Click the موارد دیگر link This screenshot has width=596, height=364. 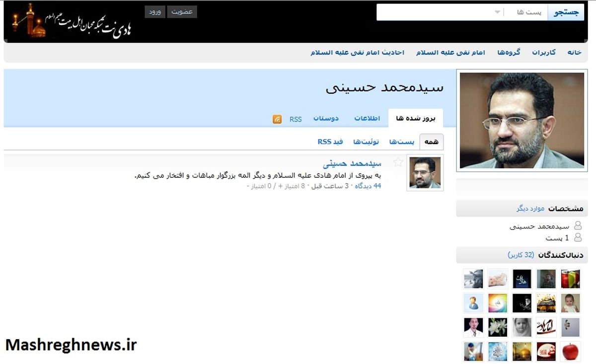[x=530, y=209]
